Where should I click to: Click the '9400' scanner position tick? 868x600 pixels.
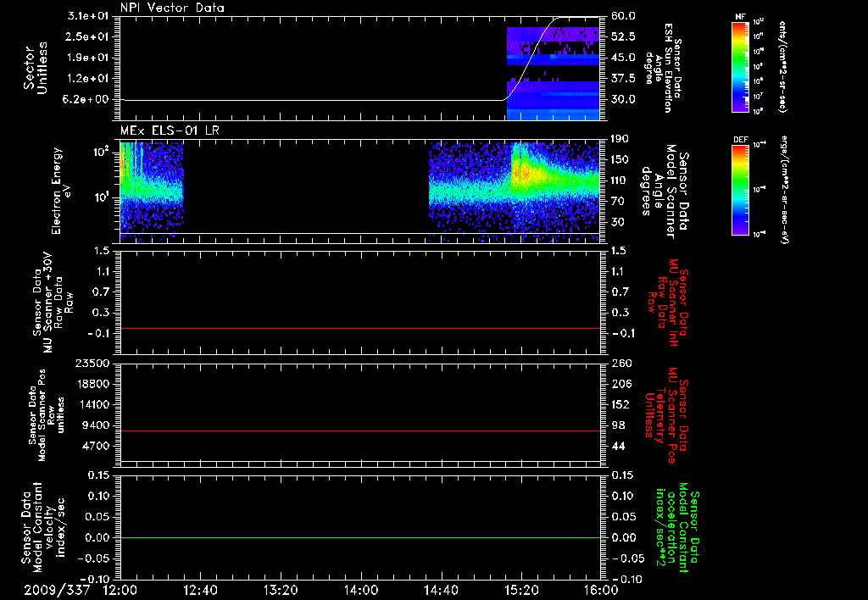pyautogui.click(x=98, y=425)
